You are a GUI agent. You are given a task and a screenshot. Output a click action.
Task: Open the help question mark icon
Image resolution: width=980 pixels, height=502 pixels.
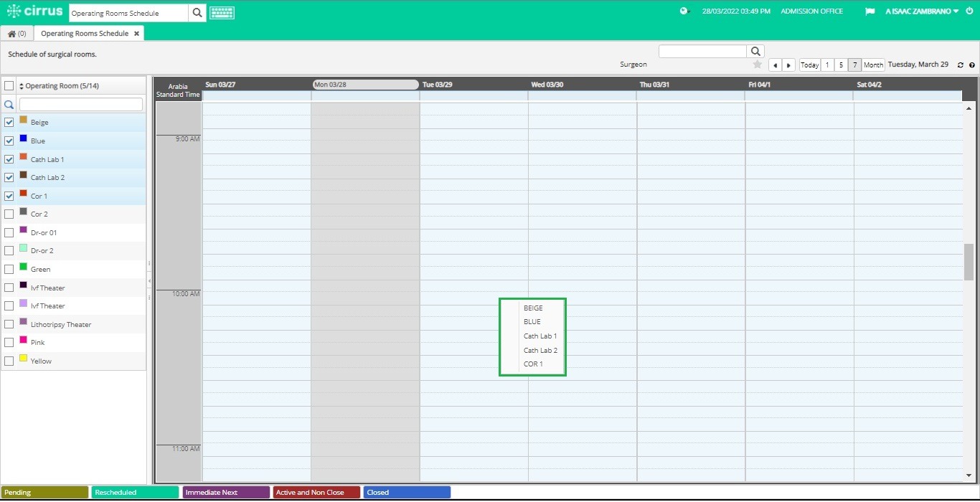(x=973, y=65)
